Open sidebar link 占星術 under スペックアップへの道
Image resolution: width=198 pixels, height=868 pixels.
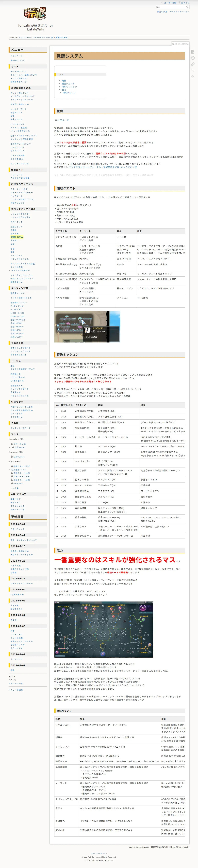13,241
